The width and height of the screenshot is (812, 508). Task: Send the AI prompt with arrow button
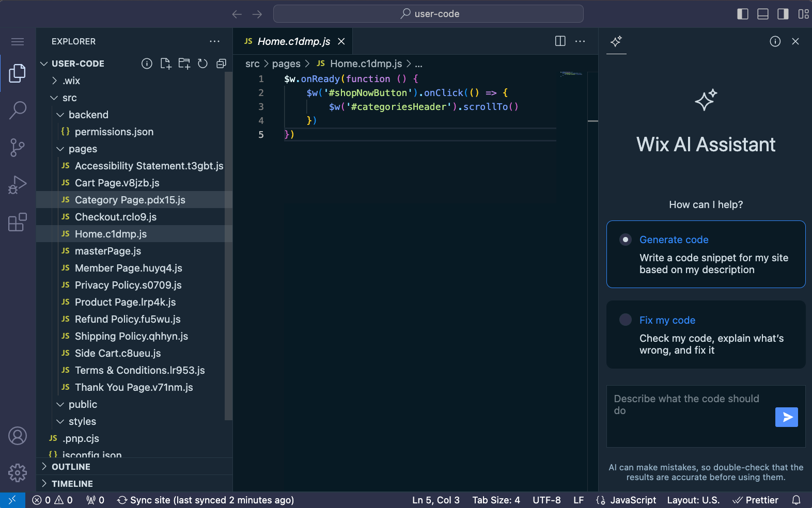(x=786, y=417)
